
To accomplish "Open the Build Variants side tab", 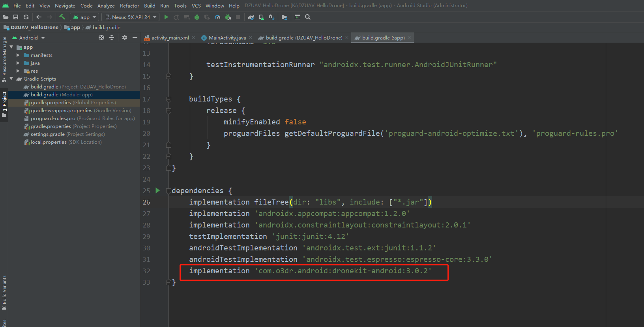I will pyautogui.click(x=4, y=293).
